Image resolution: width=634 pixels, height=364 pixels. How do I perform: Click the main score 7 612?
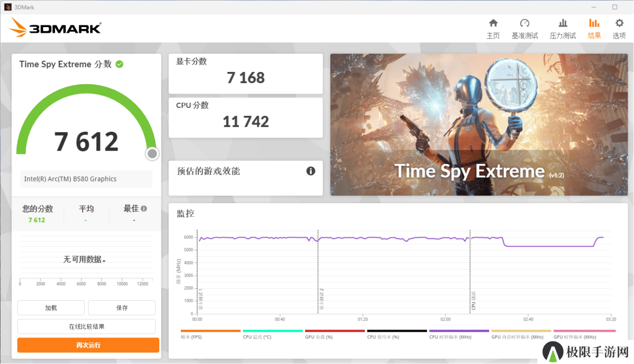(86, 141)
